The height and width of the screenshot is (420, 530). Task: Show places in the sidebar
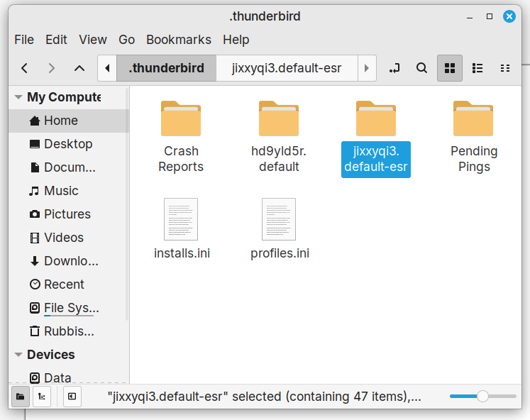pyautogui.click(x=21, y=397)
